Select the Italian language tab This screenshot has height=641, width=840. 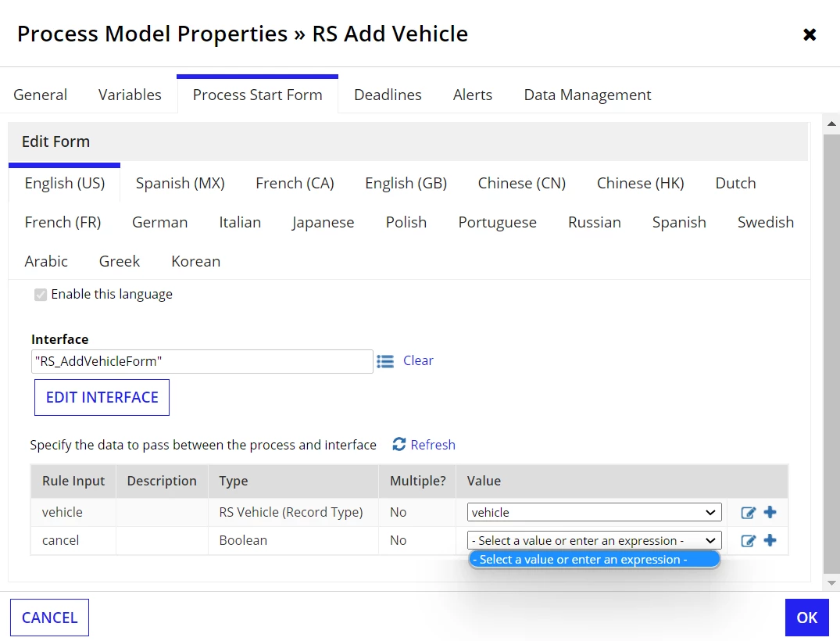[239, 223]
